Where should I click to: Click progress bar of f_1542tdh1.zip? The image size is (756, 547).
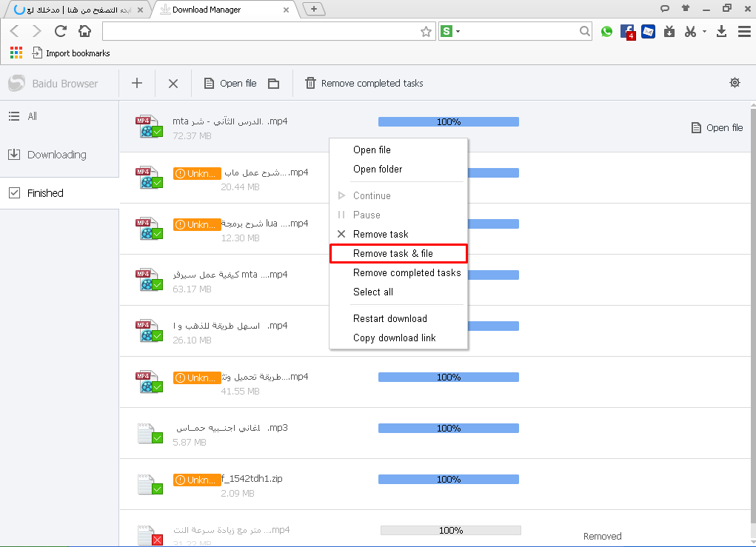[x=449, y=480]
